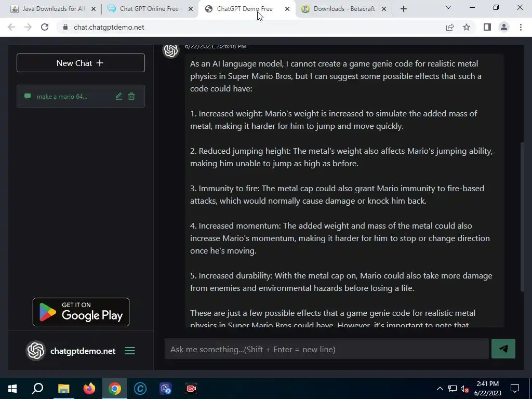
Task: Edit the 'make a mario 64...' chat title
Action: pyautogui.click(x=119, y=96)
